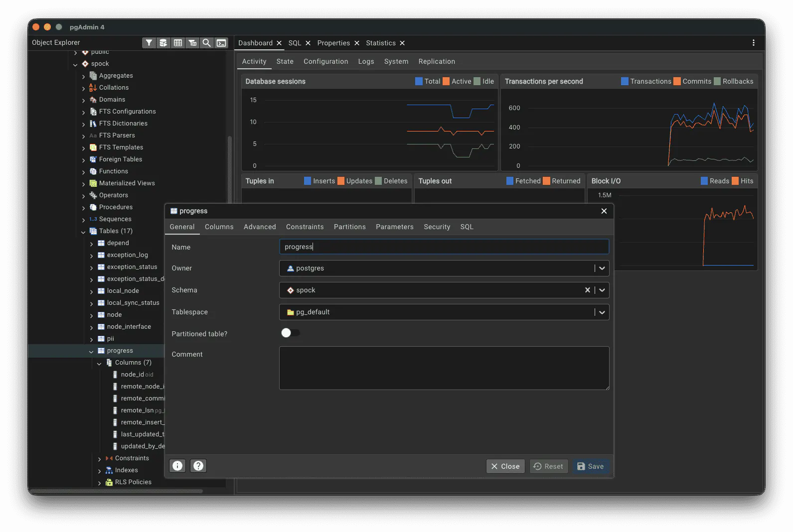The image size is (793, 532).
Task: Select the node_id column in the tree
Action: pos(132,375)
